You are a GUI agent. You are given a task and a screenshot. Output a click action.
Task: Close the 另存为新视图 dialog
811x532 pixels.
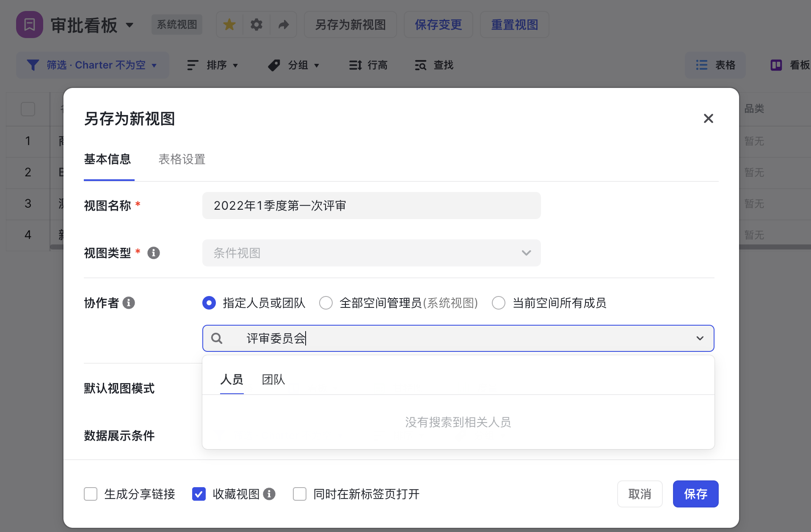tap(708, 118)
